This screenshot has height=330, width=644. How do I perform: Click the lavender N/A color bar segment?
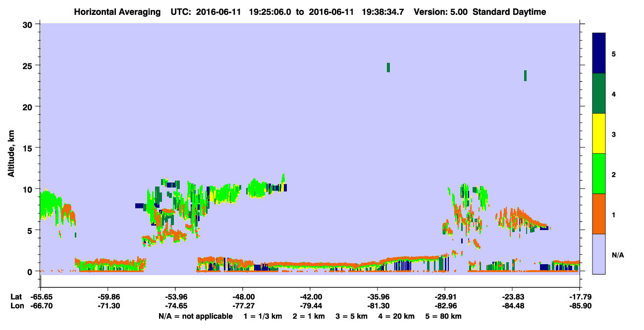click(x=599, y=254)
